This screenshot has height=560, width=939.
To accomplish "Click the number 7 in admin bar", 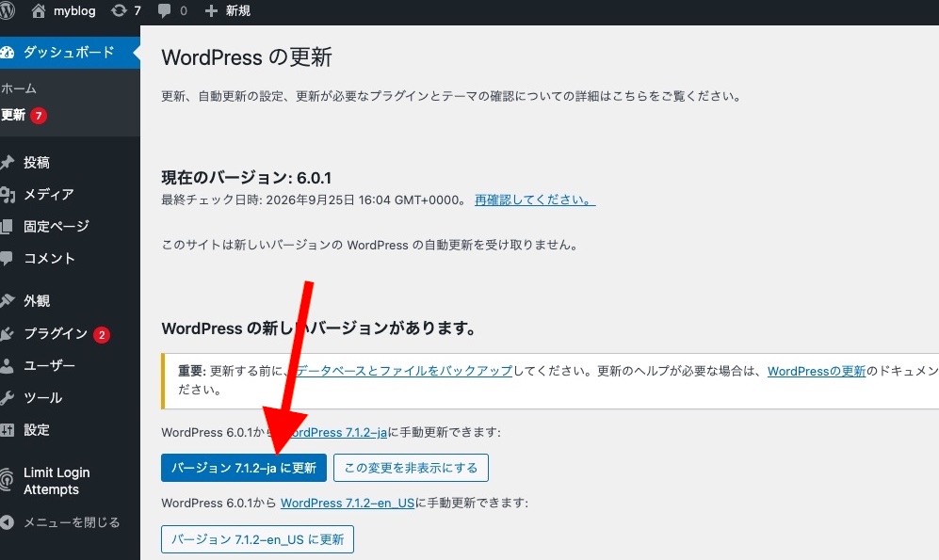I will (x=138, y=10).
